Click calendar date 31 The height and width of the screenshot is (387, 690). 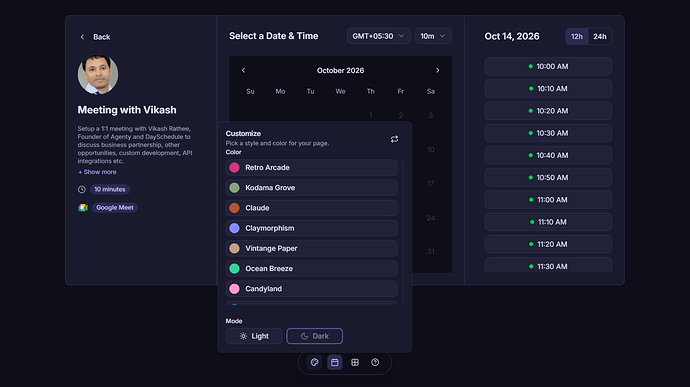[430, 251]
